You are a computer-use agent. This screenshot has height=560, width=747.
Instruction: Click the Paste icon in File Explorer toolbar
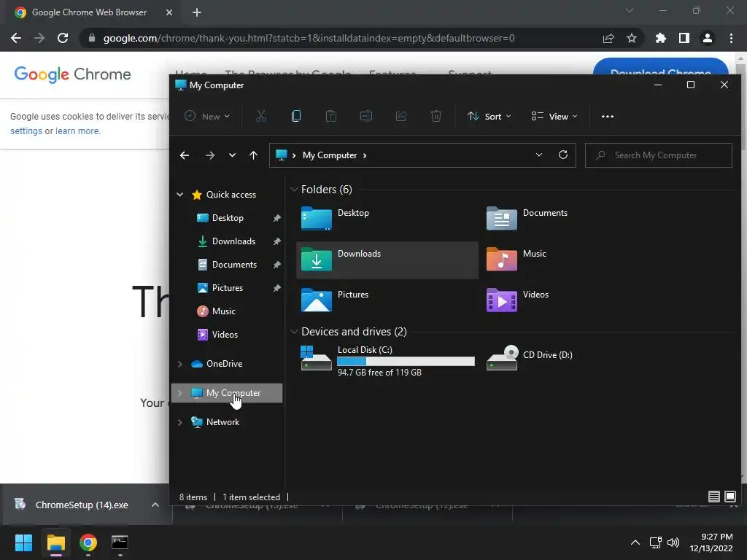pos(330,116)
